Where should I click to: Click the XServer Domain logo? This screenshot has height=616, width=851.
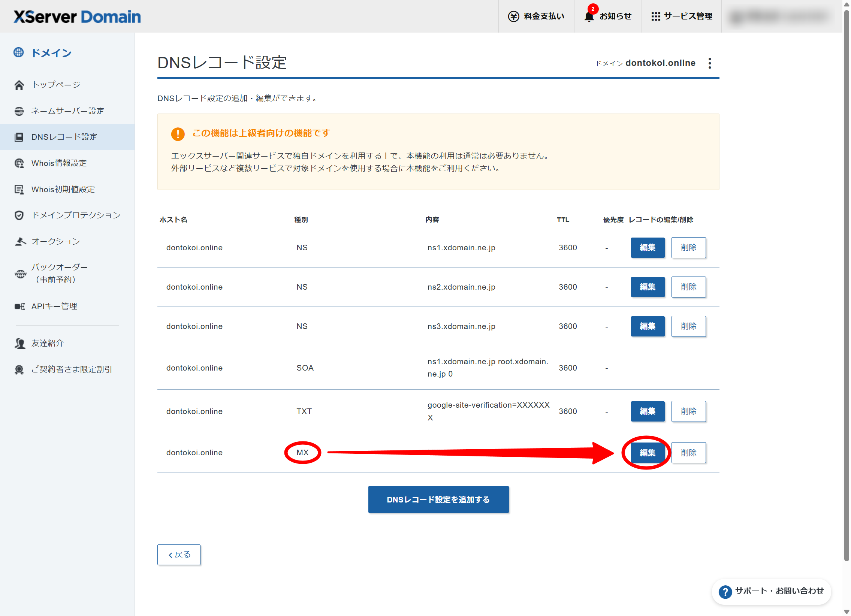(77, 17)
